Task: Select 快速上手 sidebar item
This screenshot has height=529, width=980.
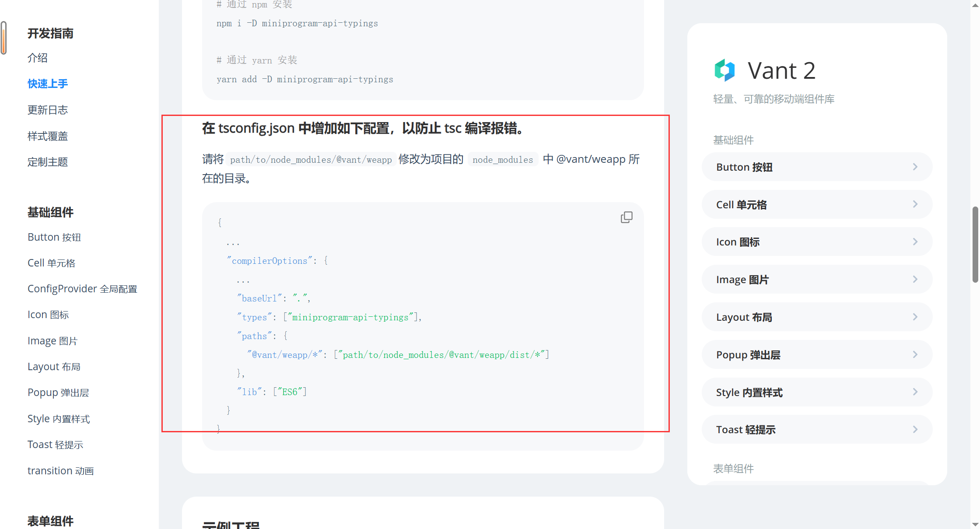Action: (x=48, y=84)
